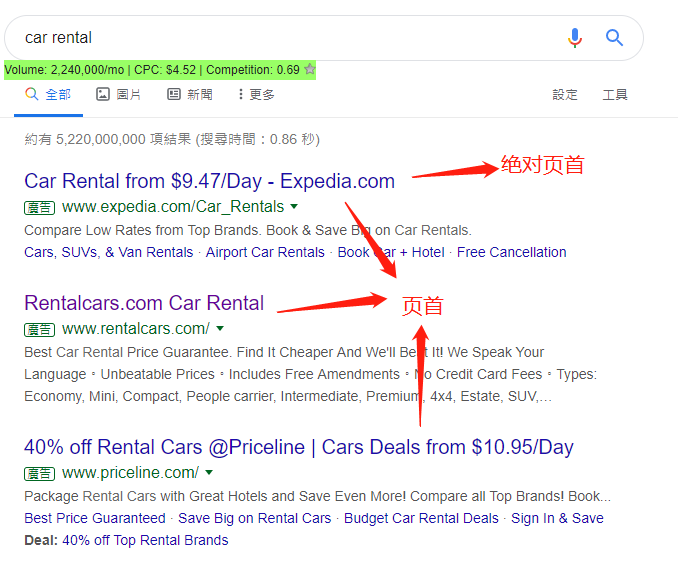This screenshot has width=678, height=572.
Task: Switch to the 圖片 images tab
Action: coord(118,94)
